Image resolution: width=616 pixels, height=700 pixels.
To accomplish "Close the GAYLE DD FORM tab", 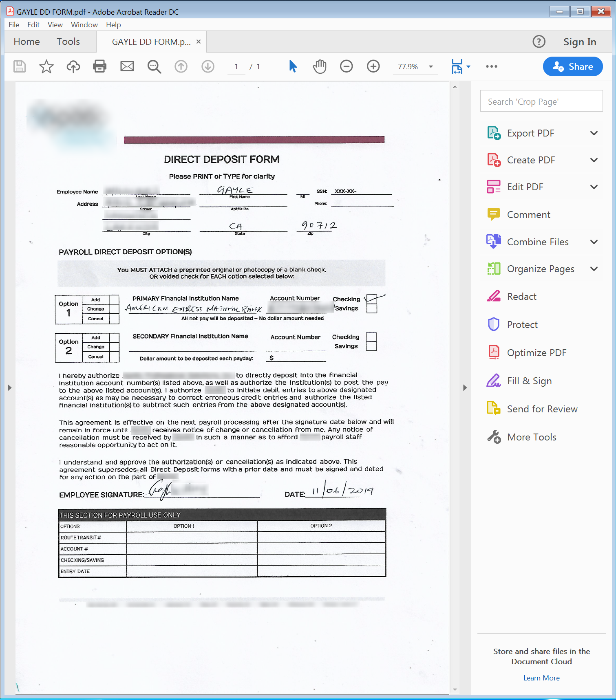I will point(199,42).
